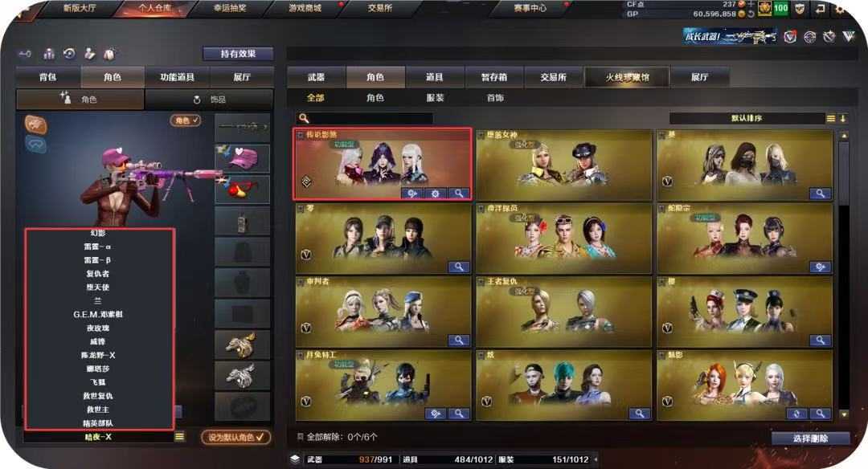
Task: Toggle the 全部解除 checkbox
Action: coord(301,437)
